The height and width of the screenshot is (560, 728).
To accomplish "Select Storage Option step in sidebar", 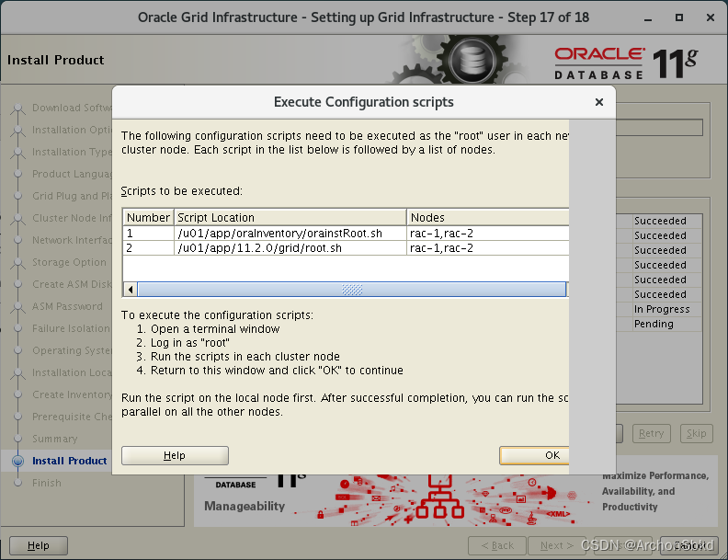I will pos(69,262).
